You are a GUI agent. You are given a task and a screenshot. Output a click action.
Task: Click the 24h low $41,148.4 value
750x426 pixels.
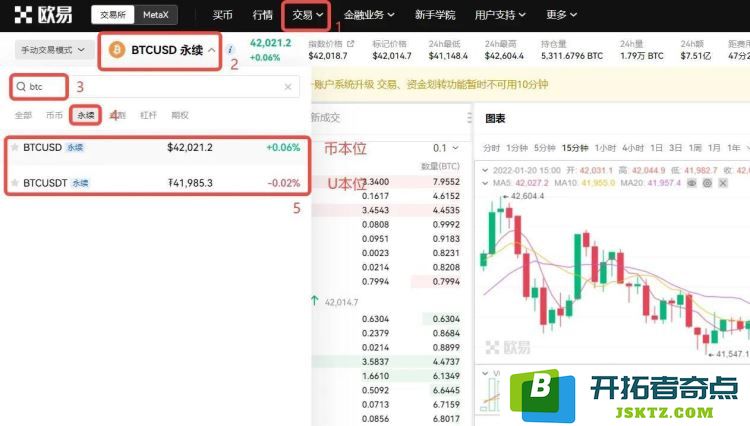448,56
